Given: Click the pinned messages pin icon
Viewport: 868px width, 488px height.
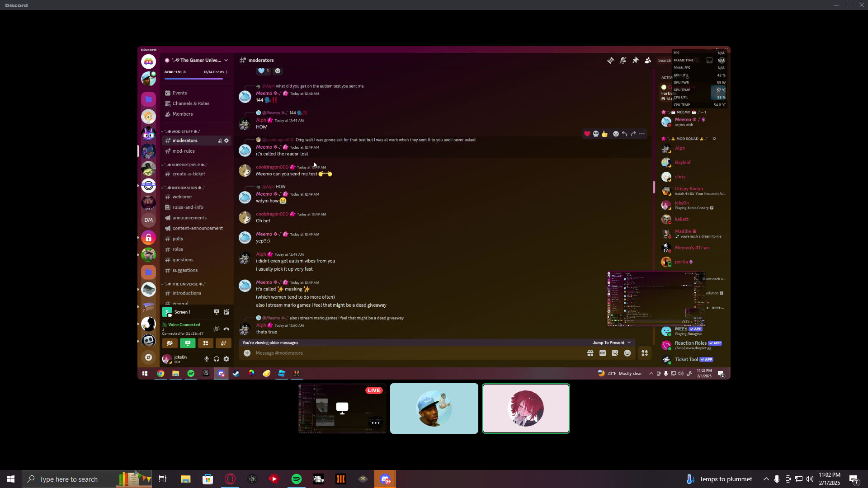Looking at the screenshot, I should click(636, 60).
